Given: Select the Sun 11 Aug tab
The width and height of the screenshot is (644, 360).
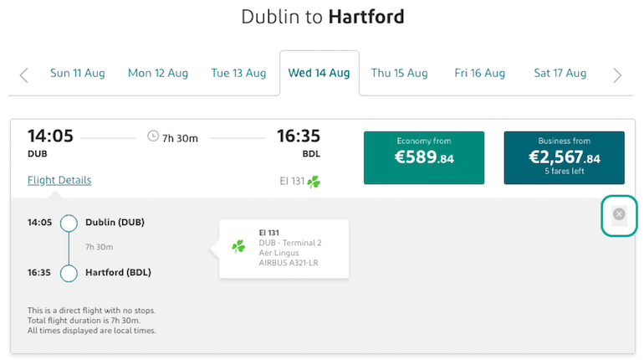Looking at the screenshot, I should pyautogui.click(x=78, y=73).
